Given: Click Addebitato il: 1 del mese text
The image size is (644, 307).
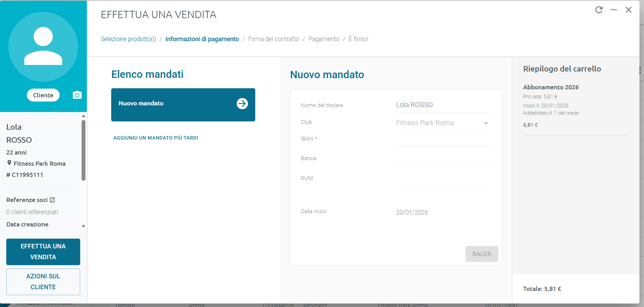Looking at the screenshot, I should pyautogui.click(x=551, y=113).
